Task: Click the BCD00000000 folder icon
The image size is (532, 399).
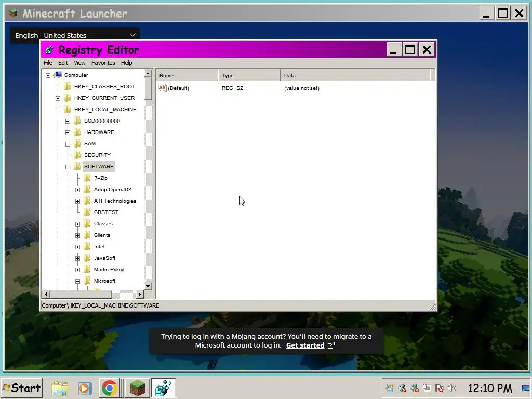Action: [77, 121]
